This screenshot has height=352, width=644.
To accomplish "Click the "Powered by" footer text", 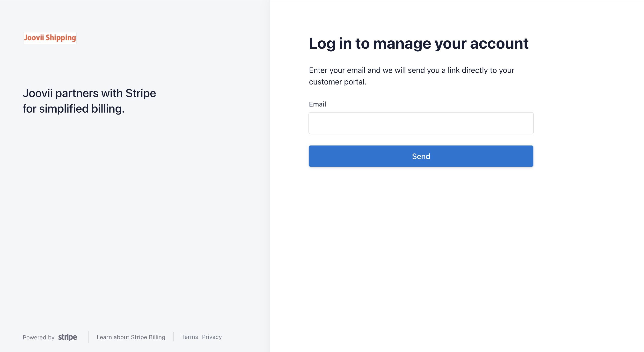I will click(x=38, y=337).
